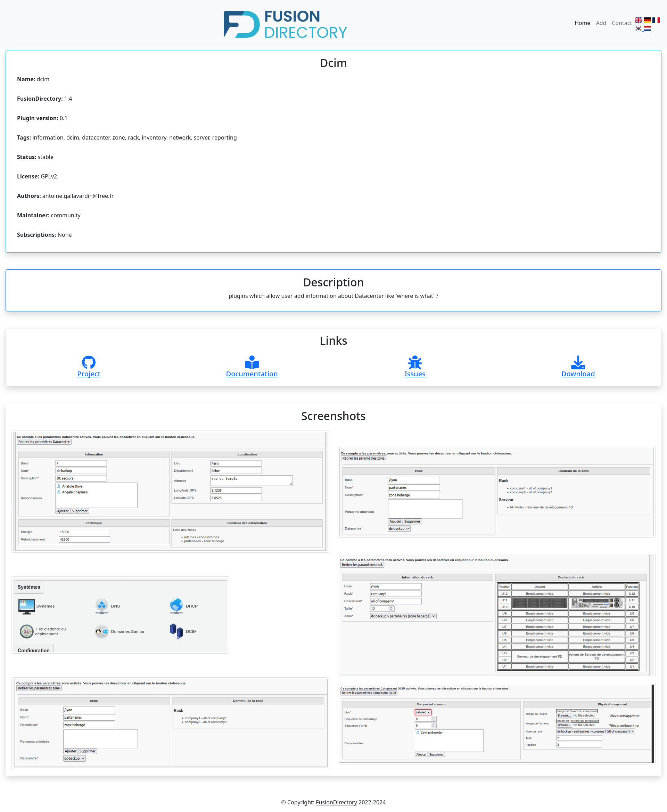
Task: Open the zone screenshot beneath the Systèmes screenshot
Action: [170, 724]
